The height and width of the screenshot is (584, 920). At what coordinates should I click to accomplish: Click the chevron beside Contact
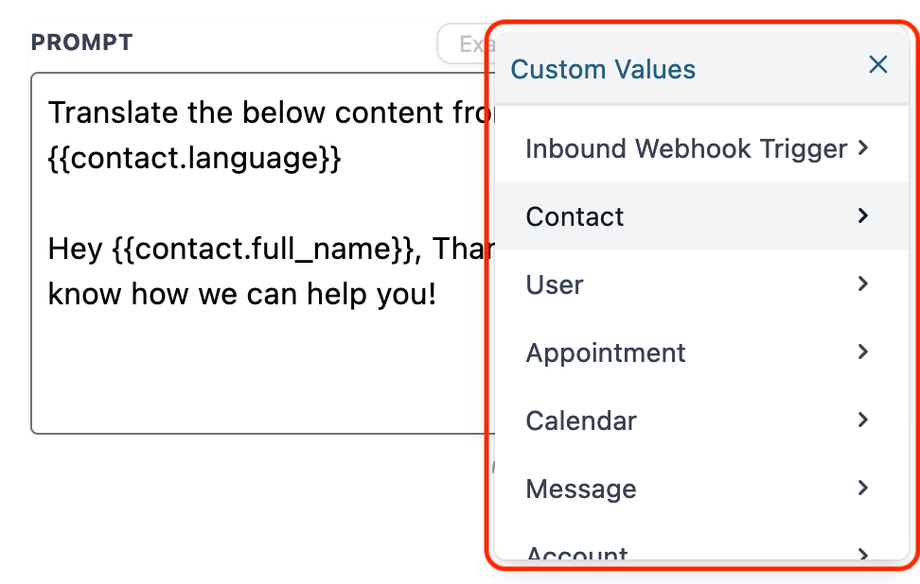click(x=862, y=216)
